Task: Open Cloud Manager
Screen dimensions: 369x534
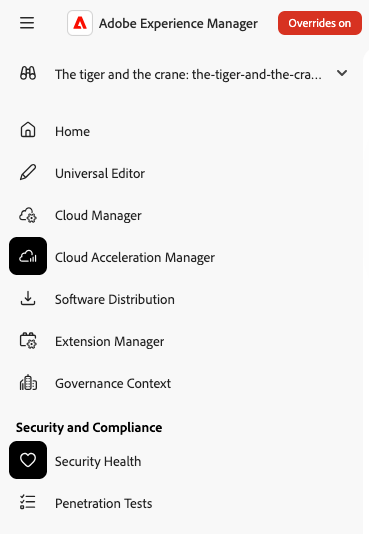Action: (x=98, y=216)
